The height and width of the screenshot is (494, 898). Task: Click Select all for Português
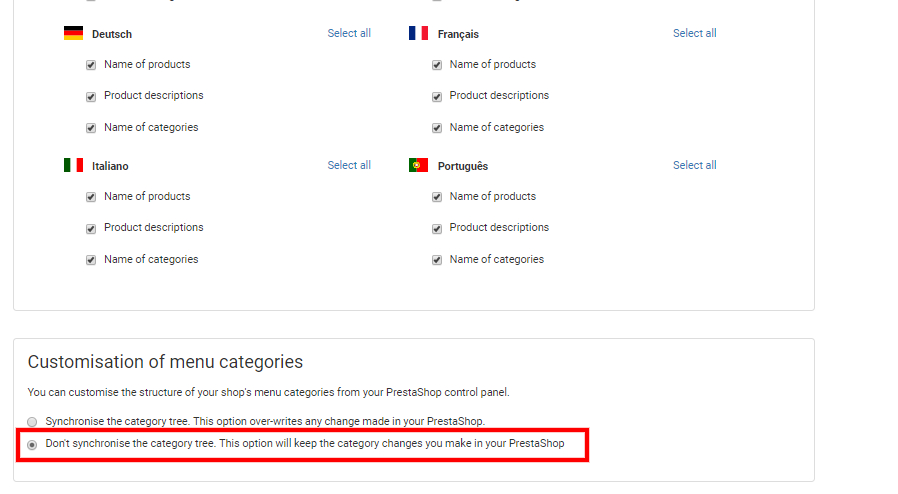coord(694,165)
